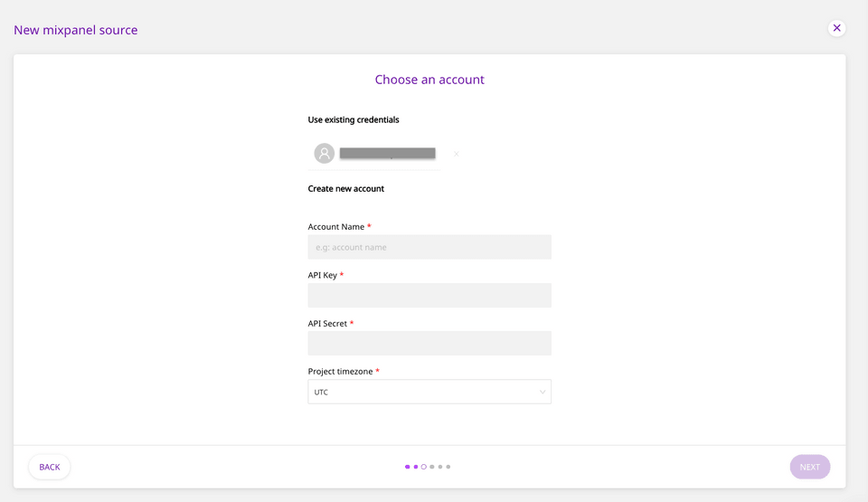
Task: Go back with the BACK button
Action: pyautogui.click(x=49, y=467)
